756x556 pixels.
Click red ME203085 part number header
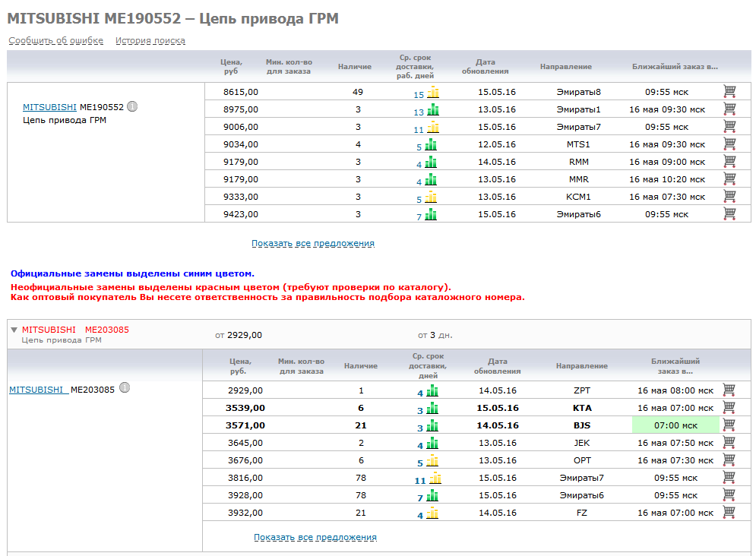coord(106,330)
